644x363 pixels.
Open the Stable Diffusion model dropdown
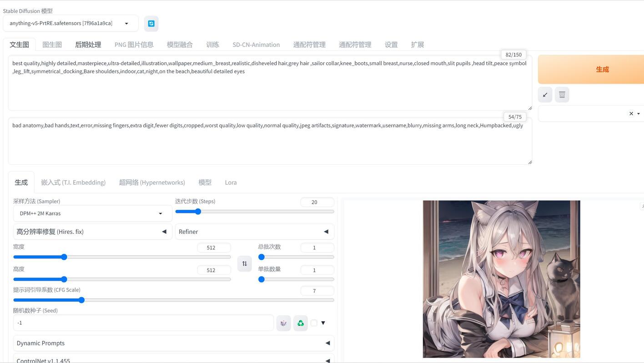click(70, 23)
